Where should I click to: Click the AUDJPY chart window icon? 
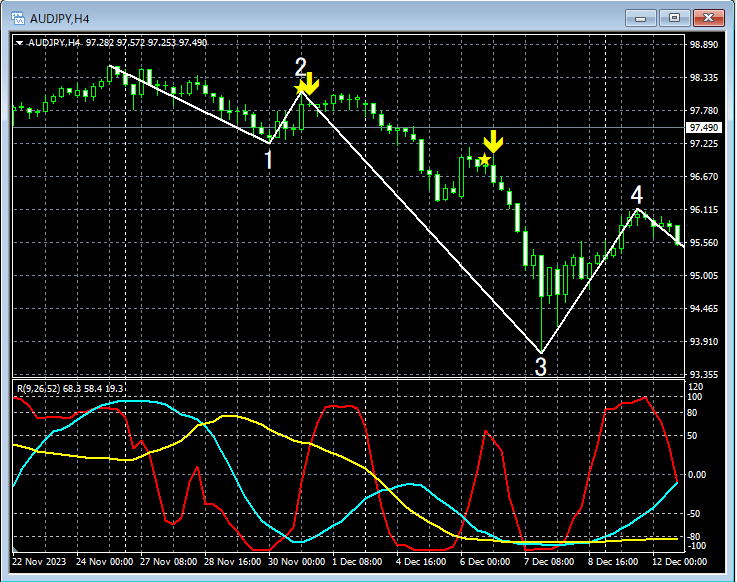(17, 18)
